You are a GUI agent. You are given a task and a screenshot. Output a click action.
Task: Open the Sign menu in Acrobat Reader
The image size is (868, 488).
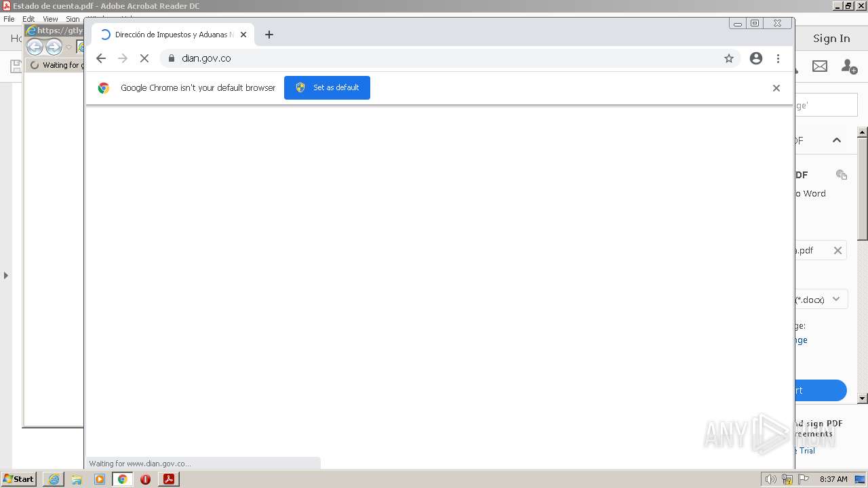(x=73, y=19)
